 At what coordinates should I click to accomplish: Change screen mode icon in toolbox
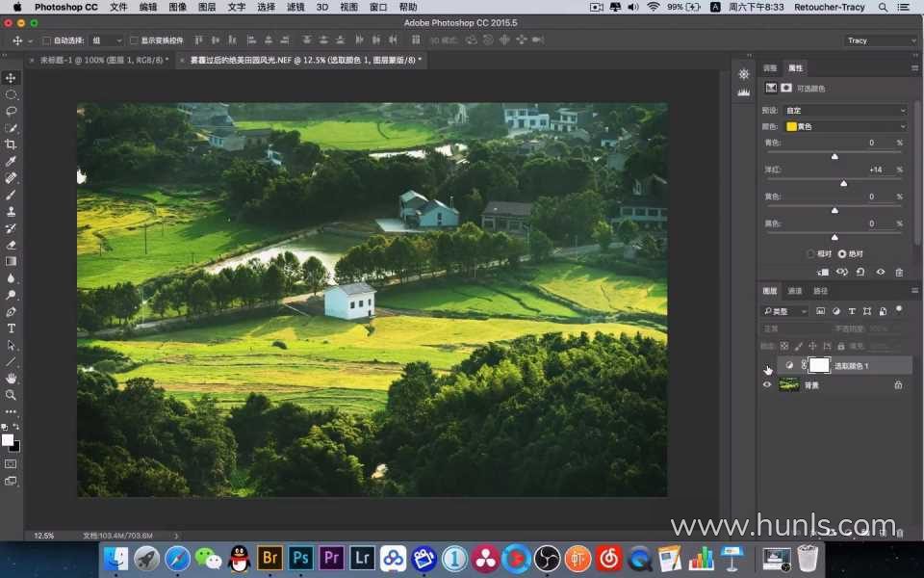tap(11, 481)
